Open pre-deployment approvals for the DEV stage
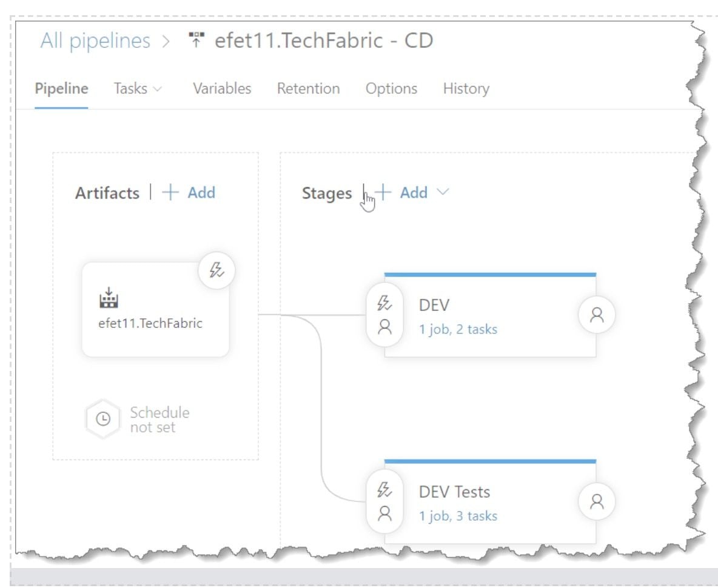The image size is (718, 588). (386, 329)
